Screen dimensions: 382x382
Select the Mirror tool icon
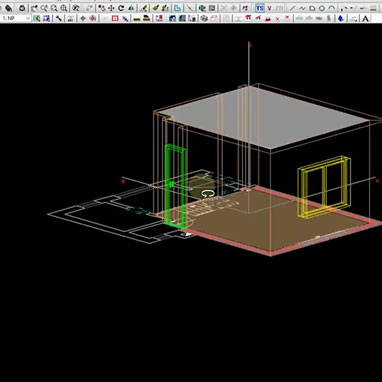tap(131, 8)
